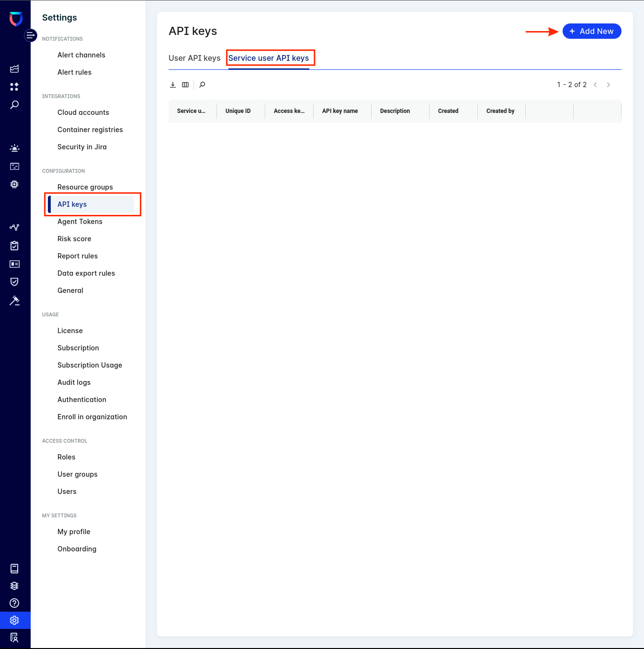This screenshot has height=649, width=644.
Task: Go to Report rules
Action: click(78, 256)
